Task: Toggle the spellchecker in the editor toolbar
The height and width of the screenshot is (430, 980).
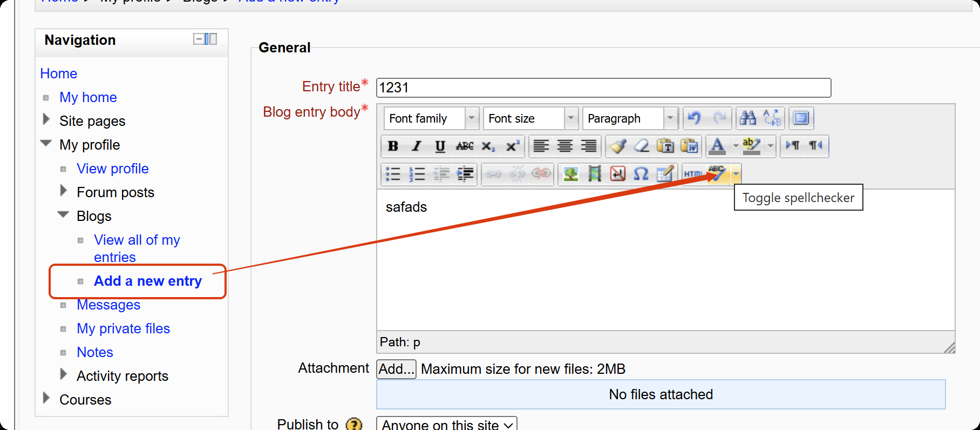Action: click(717, 174)
